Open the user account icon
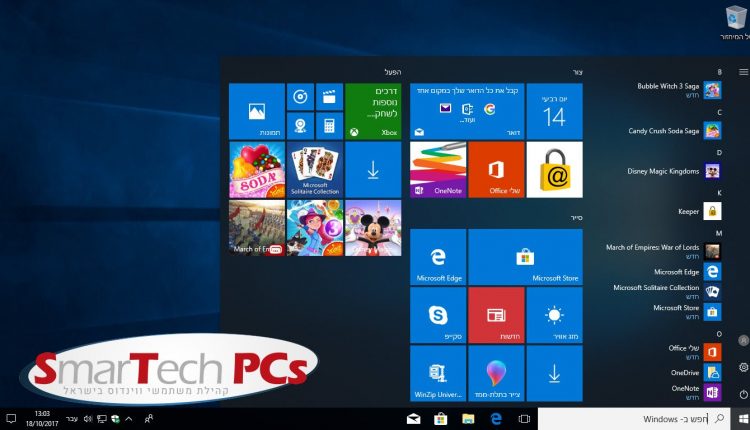 click(x=743, y=341)
